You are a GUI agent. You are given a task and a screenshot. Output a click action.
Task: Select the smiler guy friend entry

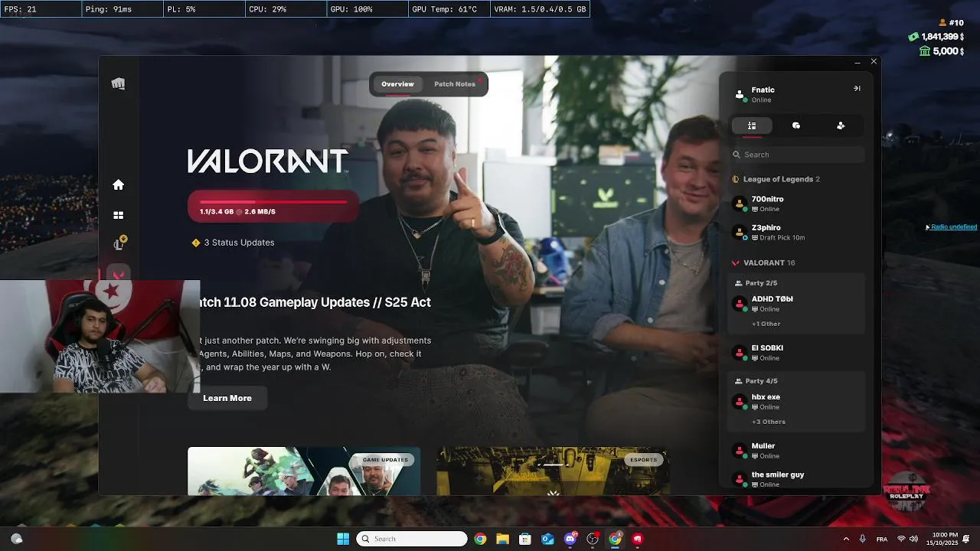point(797,479)
